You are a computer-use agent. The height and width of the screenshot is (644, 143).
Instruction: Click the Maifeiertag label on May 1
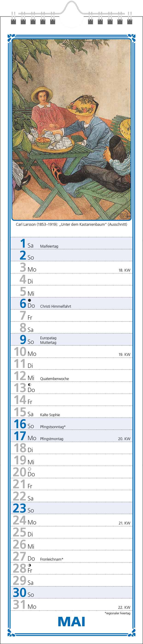point(49,246)
